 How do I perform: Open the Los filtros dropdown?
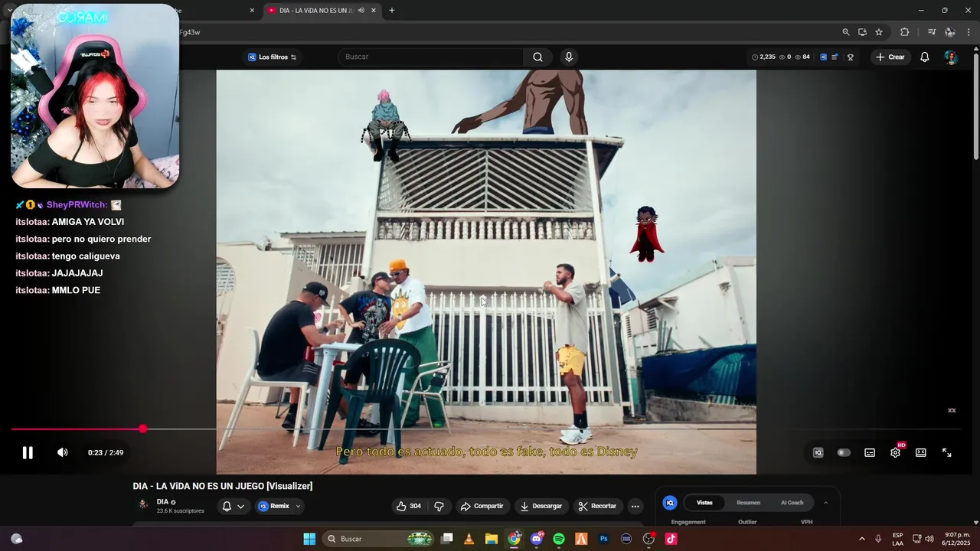(x=273, y=57)
